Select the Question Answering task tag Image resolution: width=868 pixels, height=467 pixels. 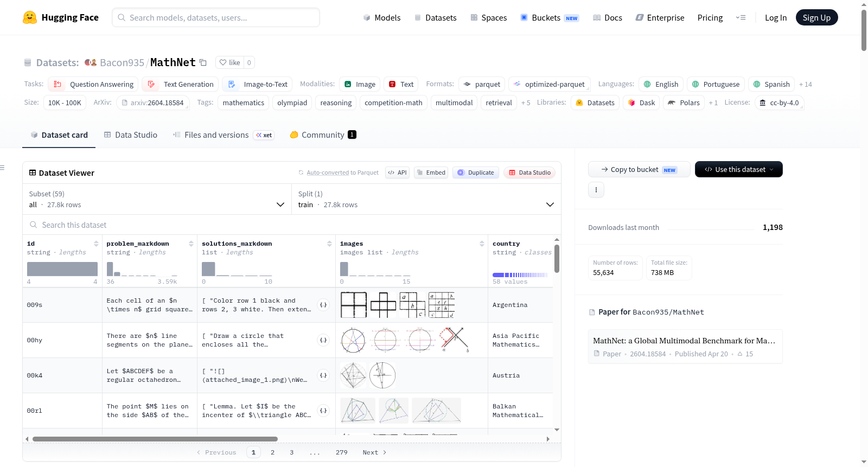[93, 84]
